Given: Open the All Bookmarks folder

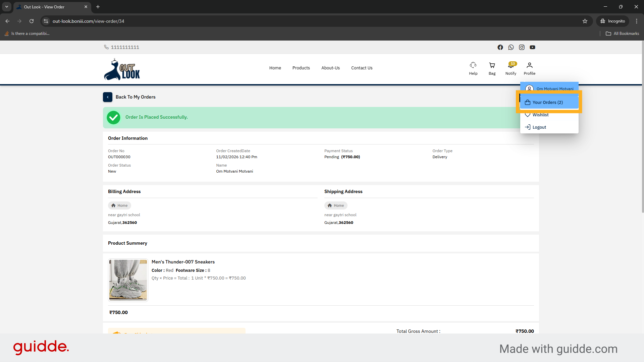Looking at the screenshot, I should pos(622,34).
